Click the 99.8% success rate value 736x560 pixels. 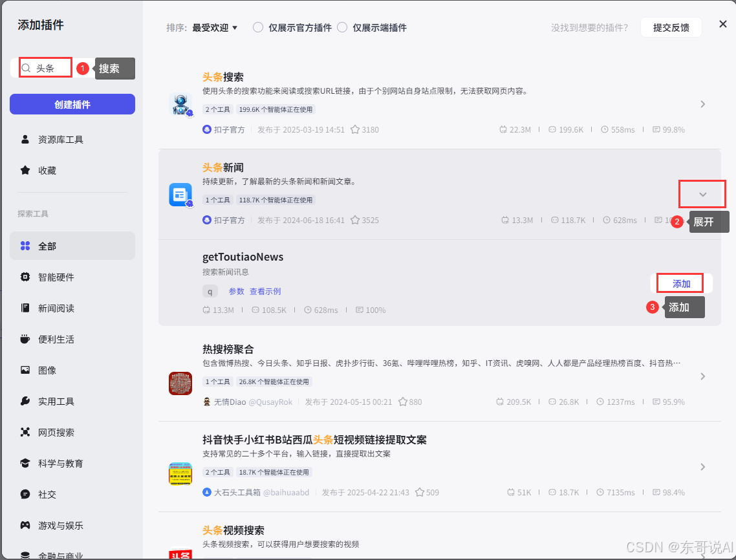click(673, 129)
